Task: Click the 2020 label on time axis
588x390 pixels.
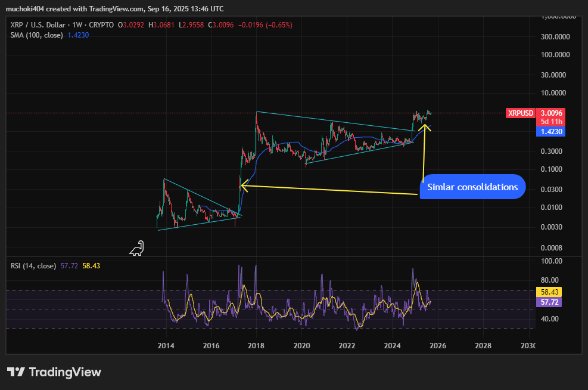Action: [x=301, y=346]
